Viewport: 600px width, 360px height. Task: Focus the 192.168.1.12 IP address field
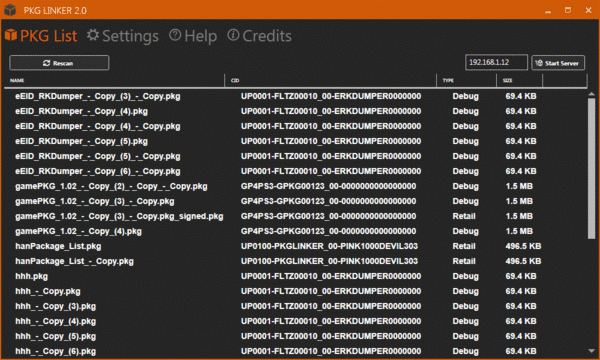tap(496, 62)
